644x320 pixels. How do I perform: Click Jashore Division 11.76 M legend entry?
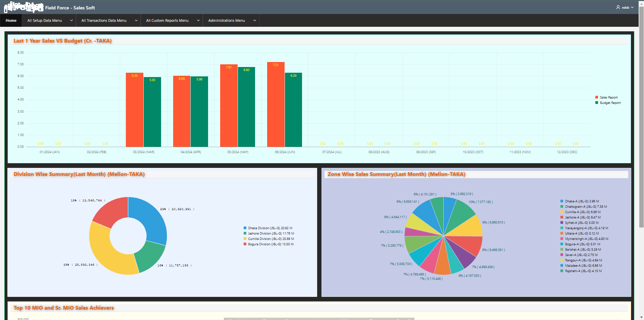(x=269, y=234)
